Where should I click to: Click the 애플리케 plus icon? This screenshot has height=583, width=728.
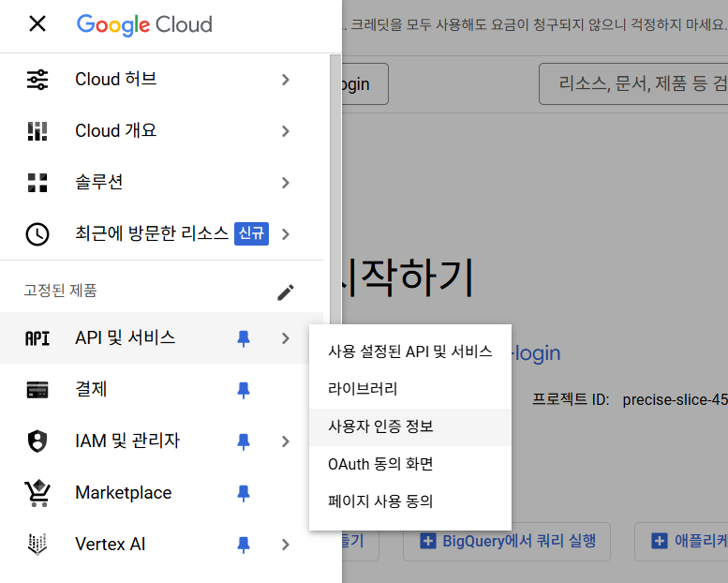(x=660, y=541)
